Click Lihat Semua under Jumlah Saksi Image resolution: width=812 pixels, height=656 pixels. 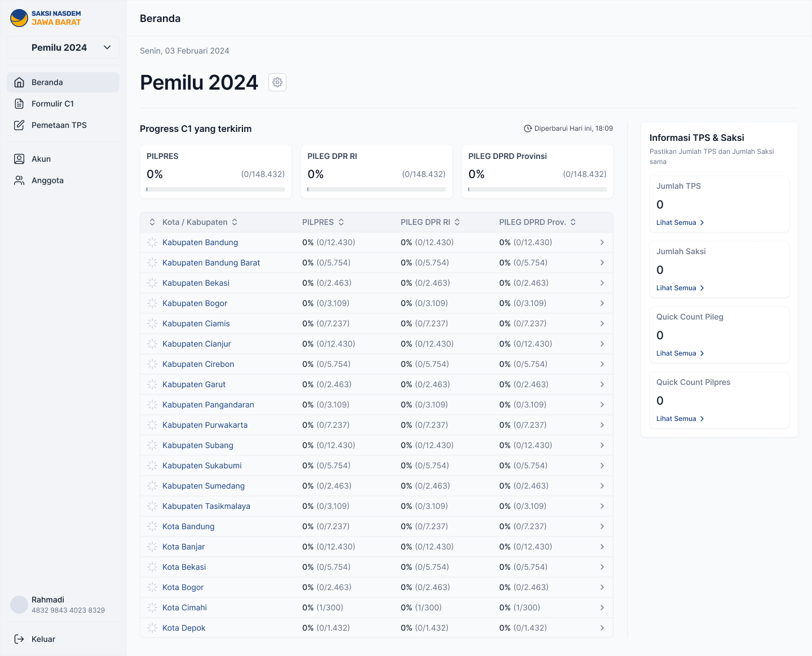click(x=680, y=288)
